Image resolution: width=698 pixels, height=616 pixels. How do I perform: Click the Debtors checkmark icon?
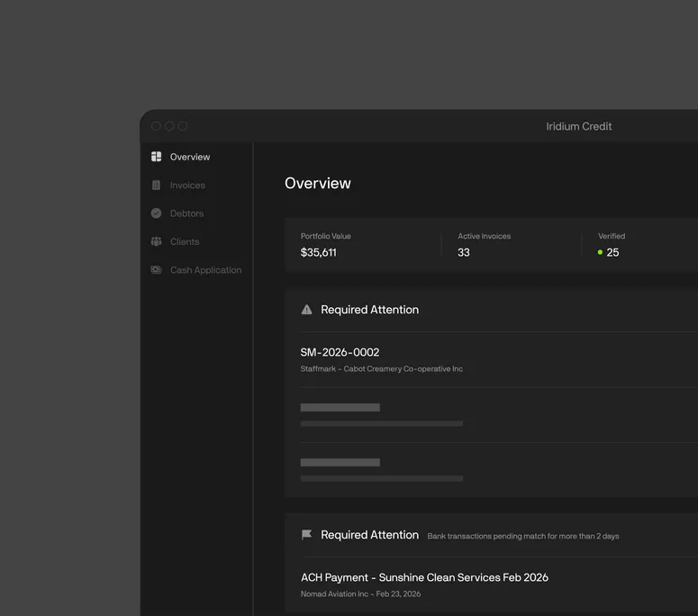click(x=156, y=213)
